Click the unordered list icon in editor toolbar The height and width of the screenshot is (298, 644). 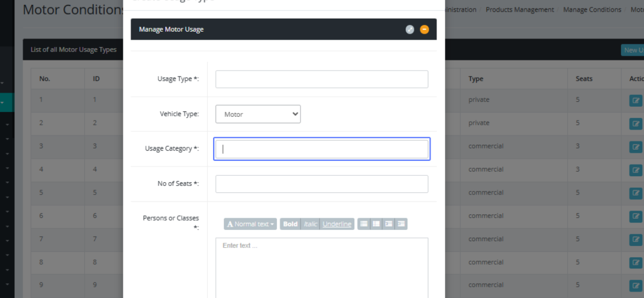pos(364,224)
